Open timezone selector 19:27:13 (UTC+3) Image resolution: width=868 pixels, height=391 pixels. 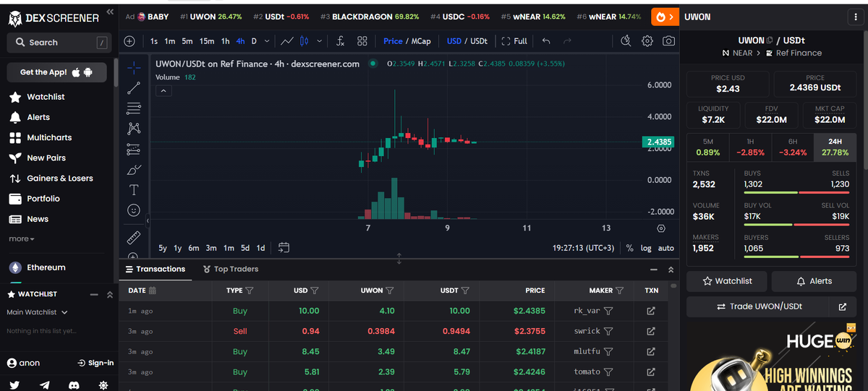(583, 248)
